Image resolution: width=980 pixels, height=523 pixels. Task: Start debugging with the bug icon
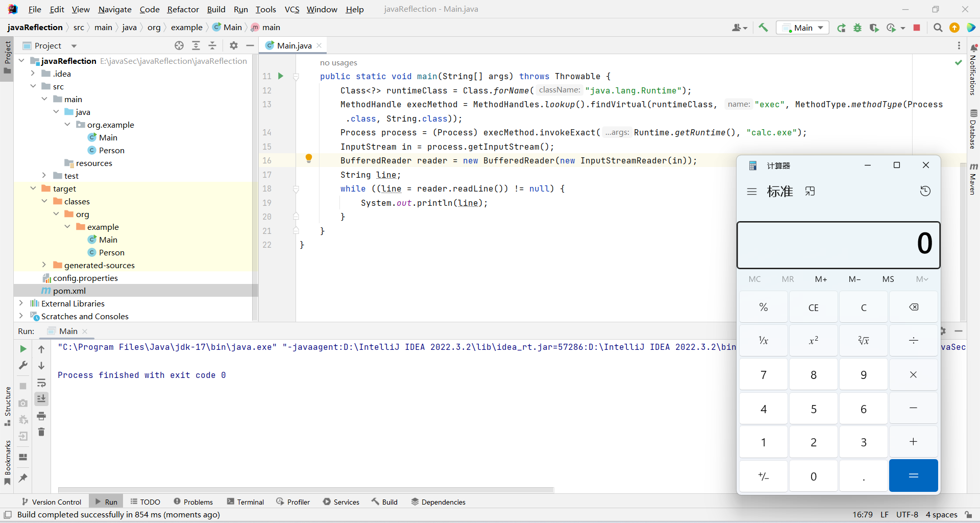pos(857,28)
